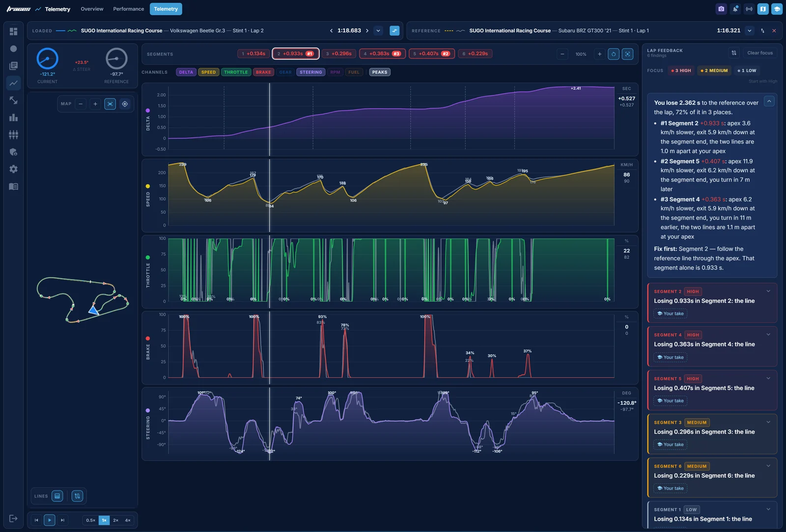786x532 pixels.
Task: Zoom in the track map
Action: (x=95, y=104)
